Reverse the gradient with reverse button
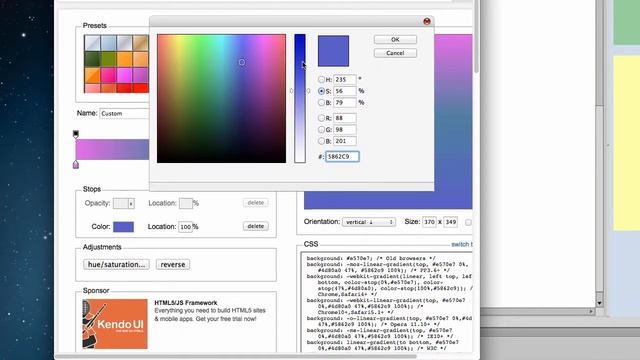Viewport: 640px width, 360px height. coord(173,264)
